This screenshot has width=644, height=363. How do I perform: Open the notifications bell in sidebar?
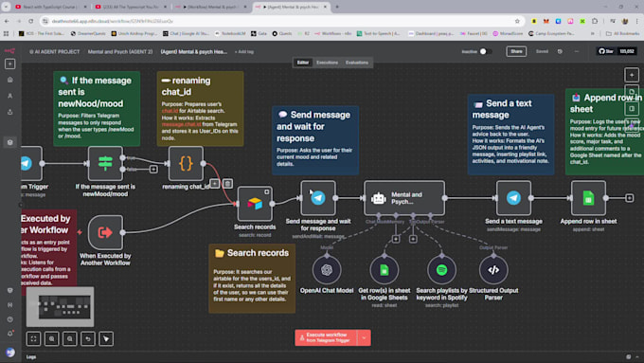tap(10, 334)
